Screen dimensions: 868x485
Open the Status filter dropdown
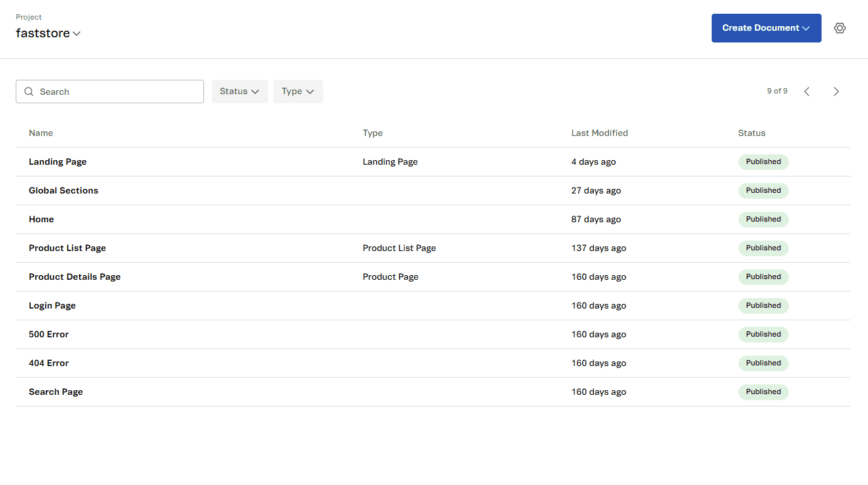pos(239,92)
